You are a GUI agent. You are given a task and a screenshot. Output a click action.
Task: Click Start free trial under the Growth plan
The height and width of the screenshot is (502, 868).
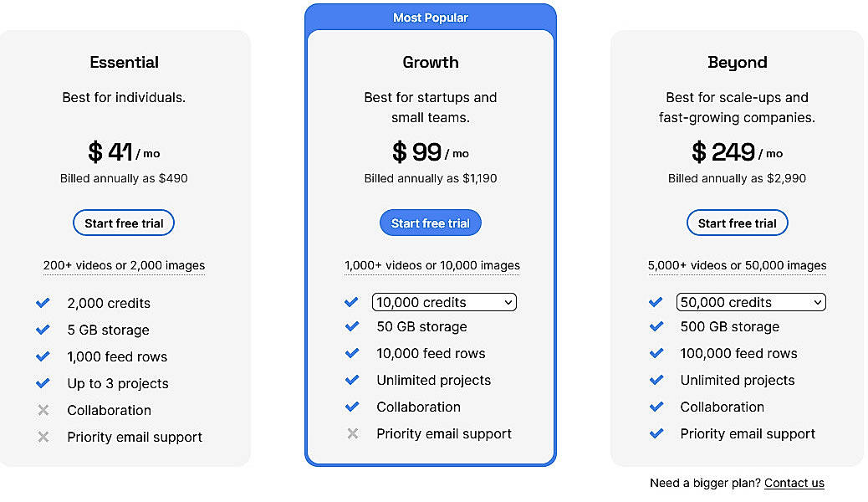coord(430,223)
